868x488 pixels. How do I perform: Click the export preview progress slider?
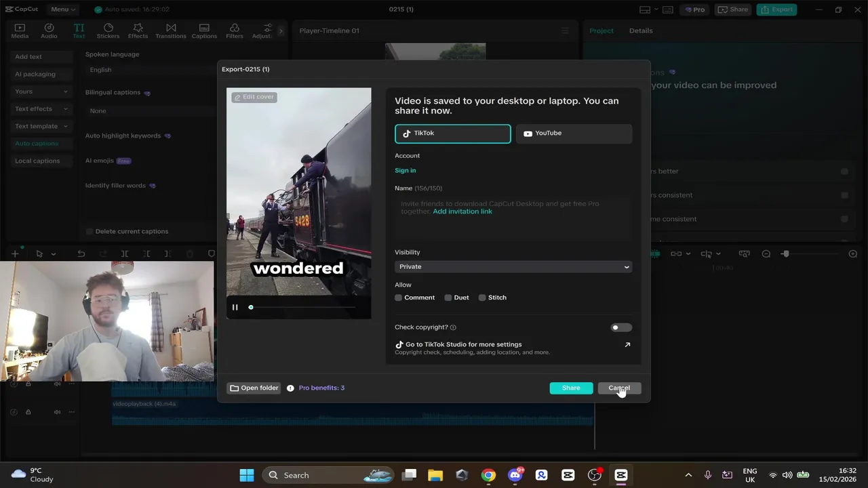coord(302,307)
